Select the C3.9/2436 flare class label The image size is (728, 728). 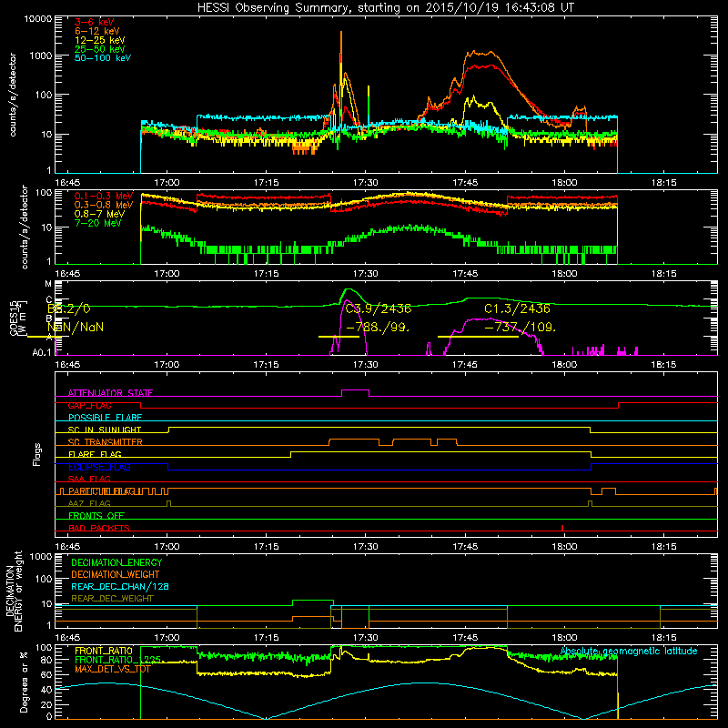pyautogui.click(x=379, y=308)
